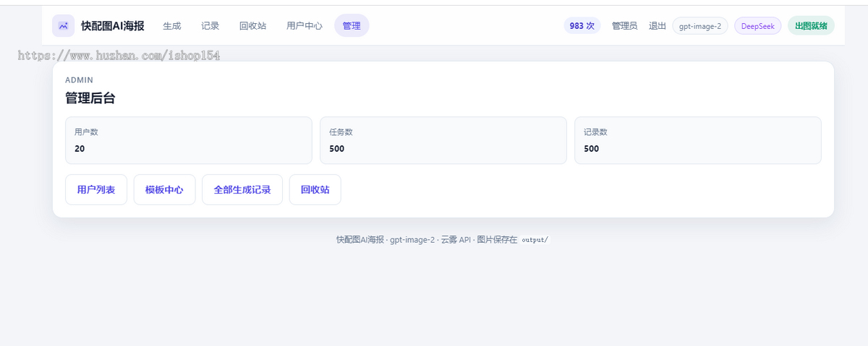Image resolution: width=868 pixels, height=346 pixels.
Task: Select the 管理 nav tab
Action: pyautogui.click(x=352, y=26)
